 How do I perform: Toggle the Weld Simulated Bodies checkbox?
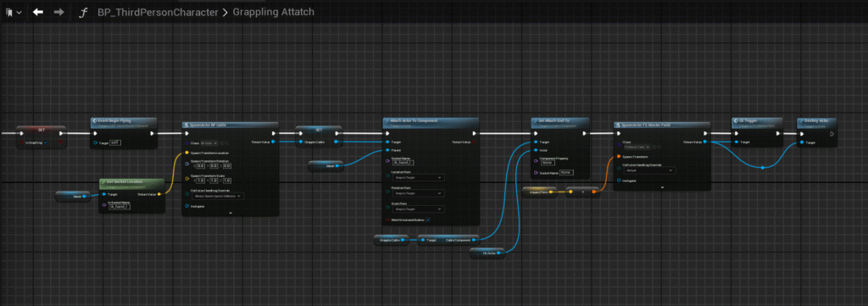(x=428, y=220)
